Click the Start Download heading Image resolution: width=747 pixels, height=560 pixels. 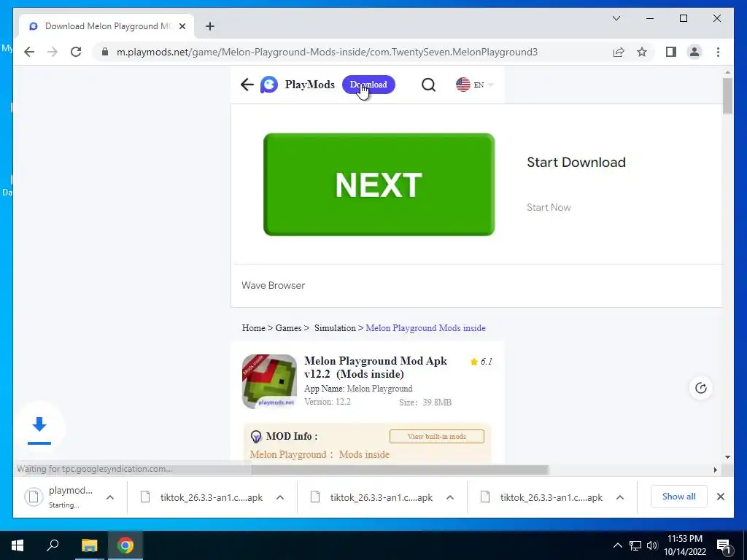pyautogui.click(x=576, y=163)
